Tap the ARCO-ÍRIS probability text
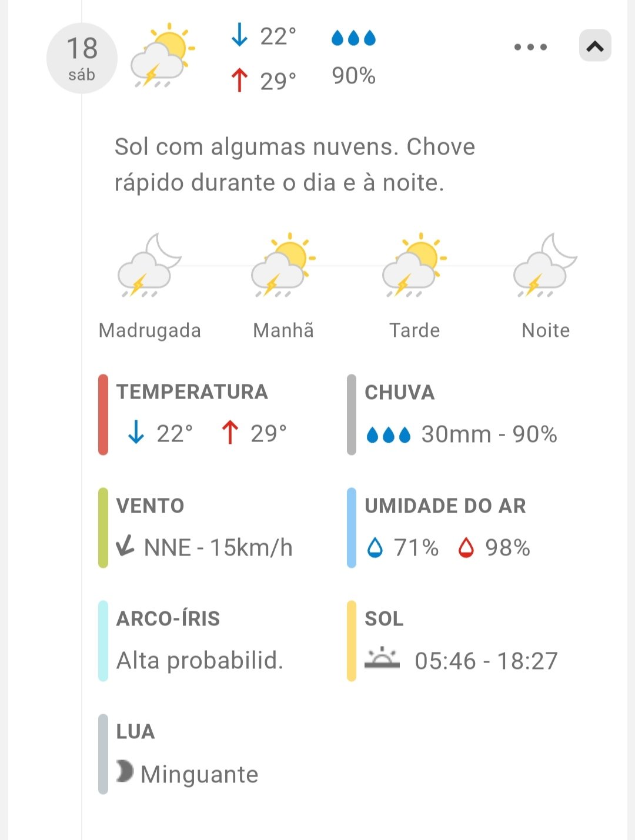 [200, 661]
